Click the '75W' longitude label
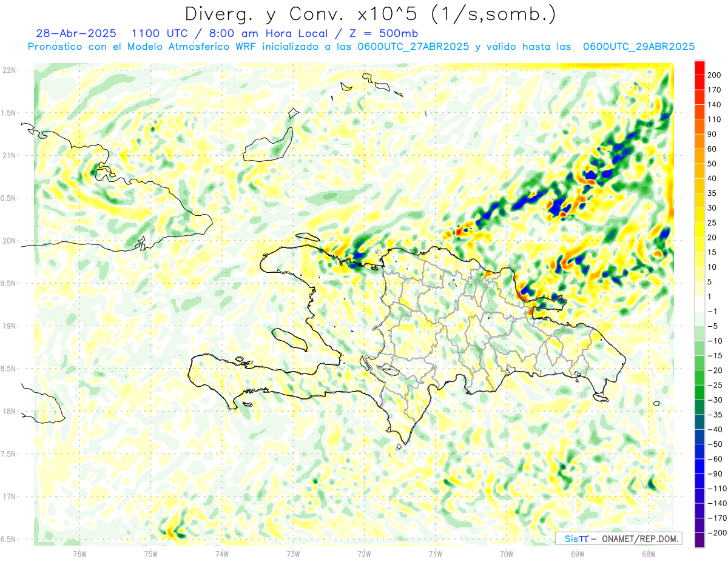Screen dimensions: 728x562 [x=150, y=554]
